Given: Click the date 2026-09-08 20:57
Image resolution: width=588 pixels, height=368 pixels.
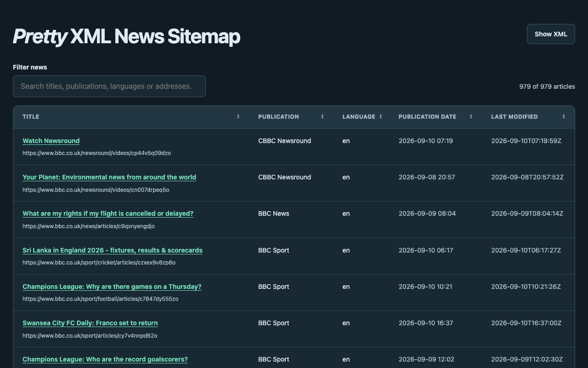Looking at the screenshot, I should tap(427, 177).
